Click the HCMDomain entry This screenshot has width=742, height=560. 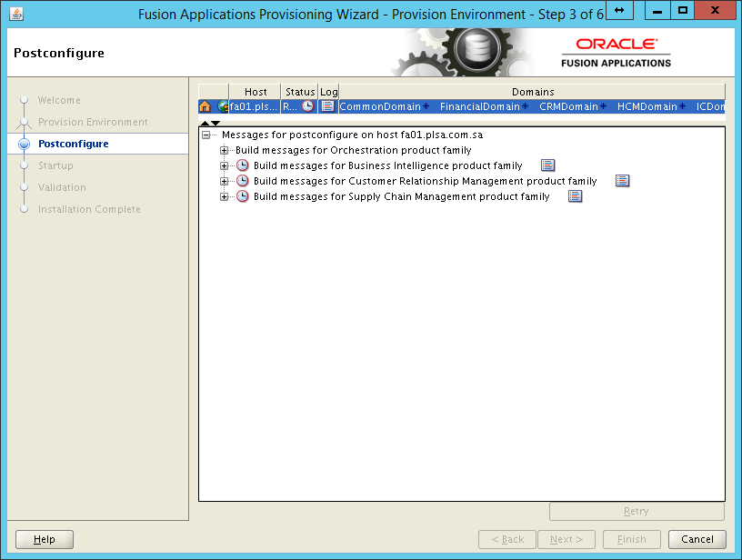click(x=647, y=106)
